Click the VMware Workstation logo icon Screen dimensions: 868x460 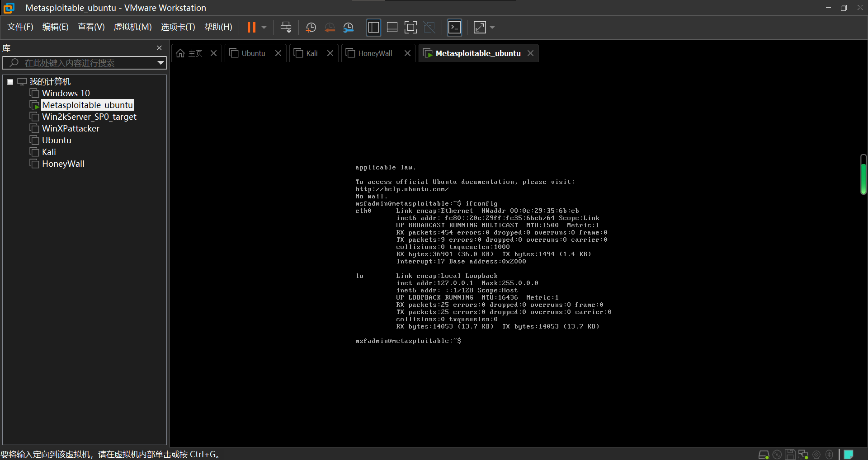point(9,8)
